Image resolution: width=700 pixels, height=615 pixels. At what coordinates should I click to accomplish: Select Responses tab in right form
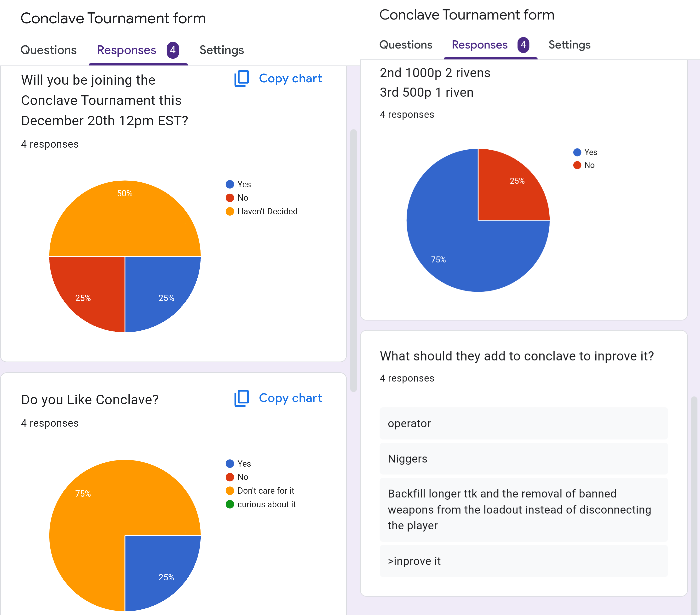point(479,45)
